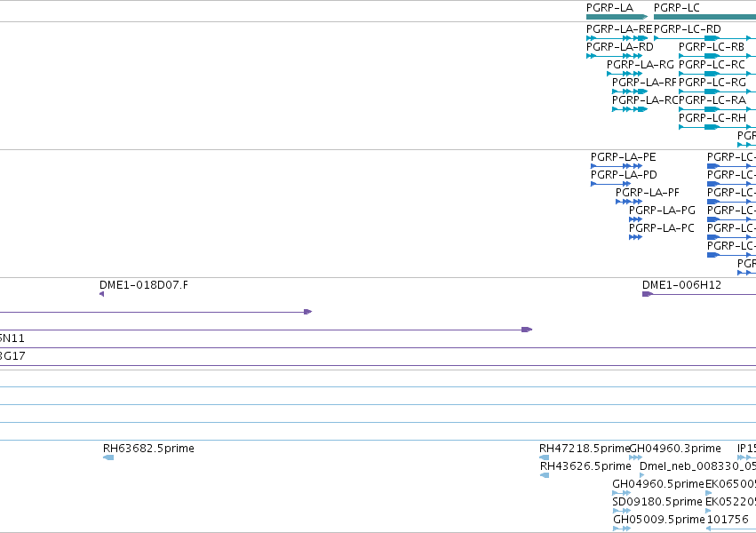Screen dimensions: 756x533
Task: Click the PGRP-LC-RH transcript
Action: pyautogui.click(x=717, y=127)
